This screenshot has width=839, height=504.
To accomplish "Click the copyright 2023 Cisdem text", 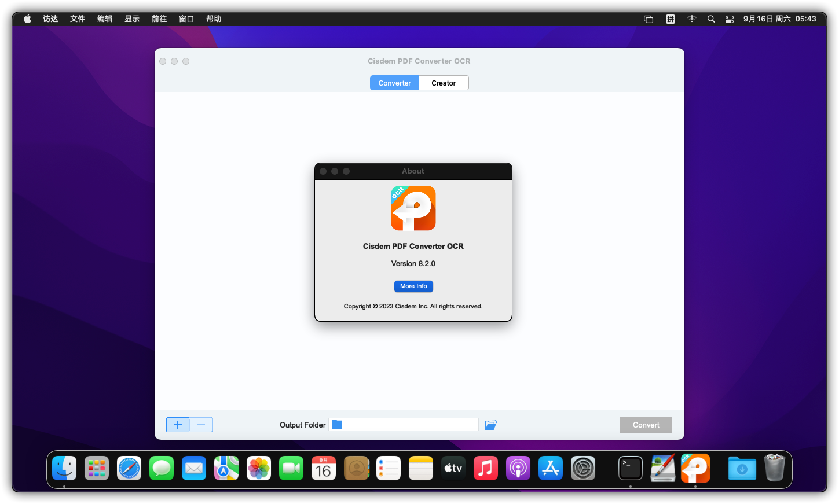I will point(413,306).
